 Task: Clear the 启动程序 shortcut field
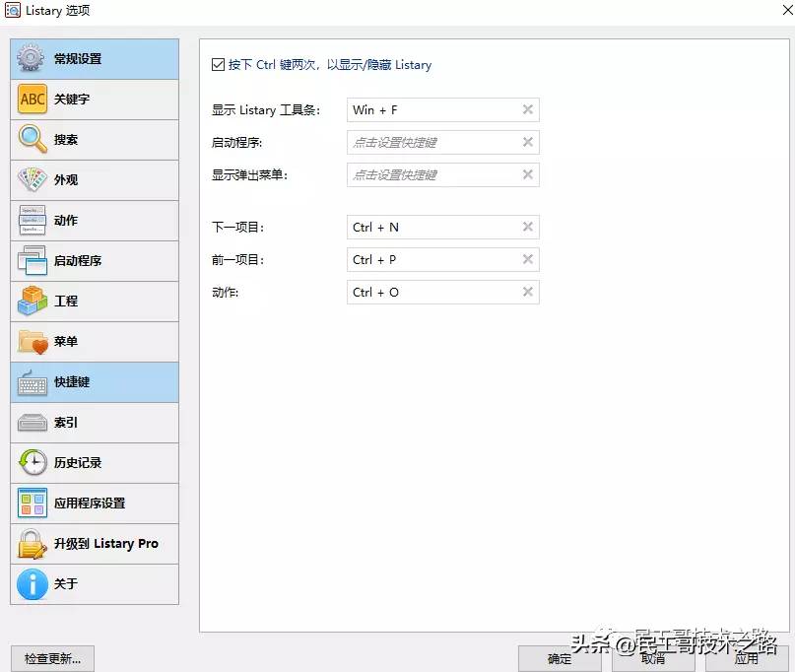tap(528, 142)
